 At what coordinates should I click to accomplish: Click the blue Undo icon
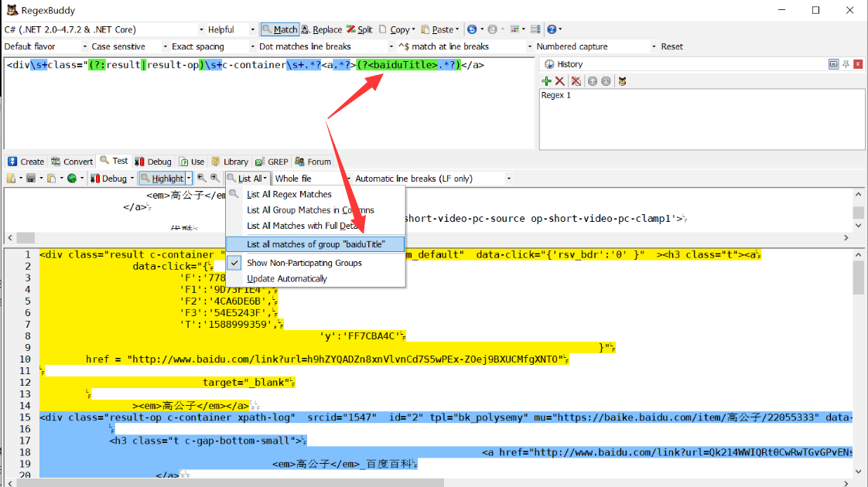click(x=472, y=29)
